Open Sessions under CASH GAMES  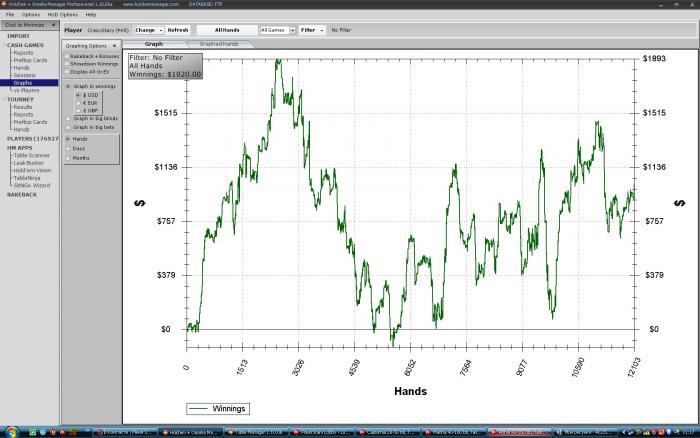(25, 75)
